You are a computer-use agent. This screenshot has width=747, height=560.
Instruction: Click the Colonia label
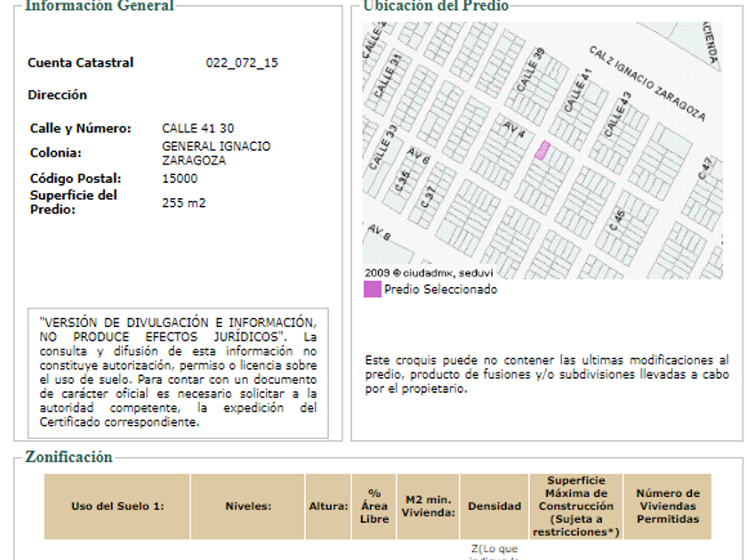tap(55, 153)
